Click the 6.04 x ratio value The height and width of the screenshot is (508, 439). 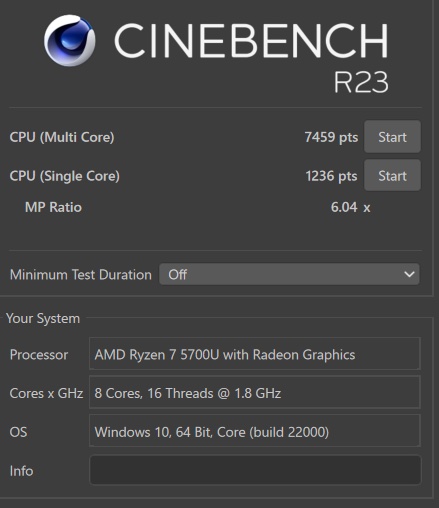pyautogui.click(x=350, y=207)
